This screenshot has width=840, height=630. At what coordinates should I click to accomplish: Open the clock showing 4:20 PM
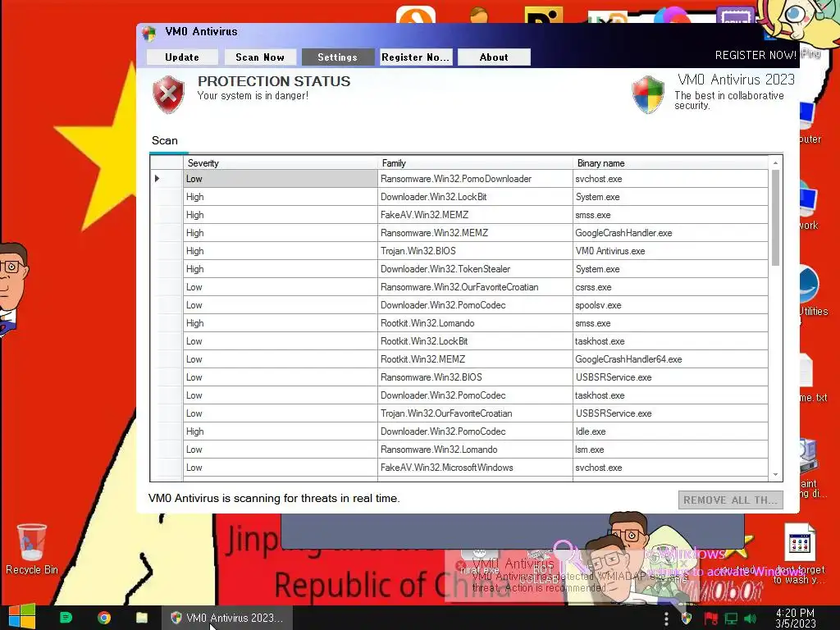click(x=795, y=618)
